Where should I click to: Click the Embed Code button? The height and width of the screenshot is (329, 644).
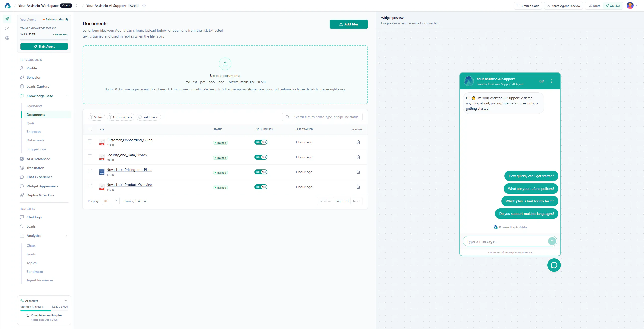[528, 6]
